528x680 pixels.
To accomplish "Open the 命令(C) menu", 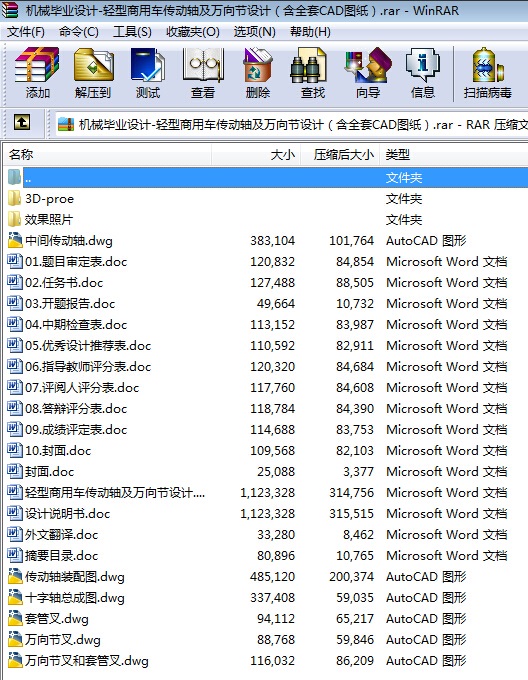I will [x=79, y=32].
